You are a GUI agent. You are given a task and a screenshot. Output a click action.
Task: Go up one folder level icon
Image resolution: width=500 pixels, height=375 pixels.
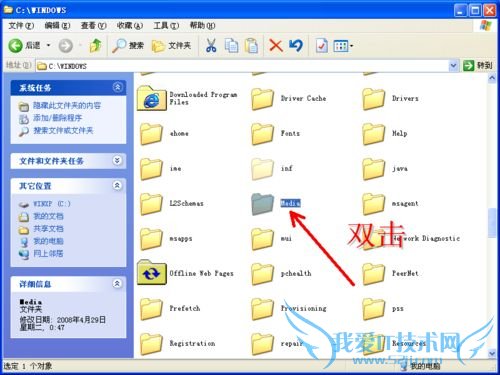pos(96,45)
